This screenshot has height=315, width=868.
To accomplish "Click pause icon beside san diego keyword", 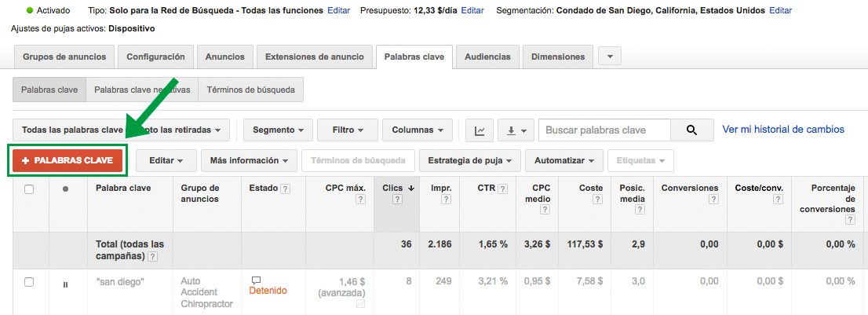I will pos(66,284).
